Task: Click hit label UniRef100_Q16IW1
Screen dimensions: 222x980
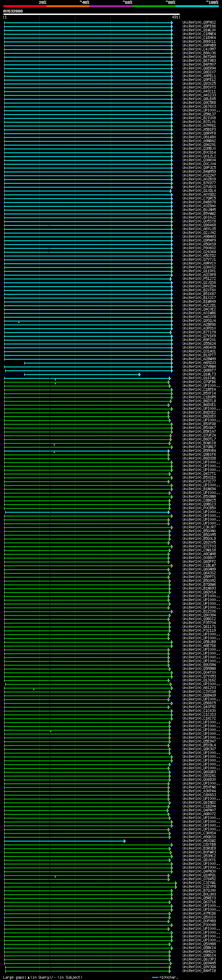Action: [199, 378]
